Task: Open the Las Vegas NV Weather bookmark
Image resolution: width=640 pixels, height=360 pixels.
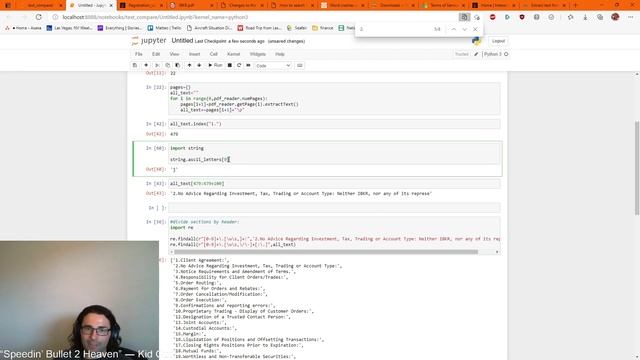Action: coord(69,28)
